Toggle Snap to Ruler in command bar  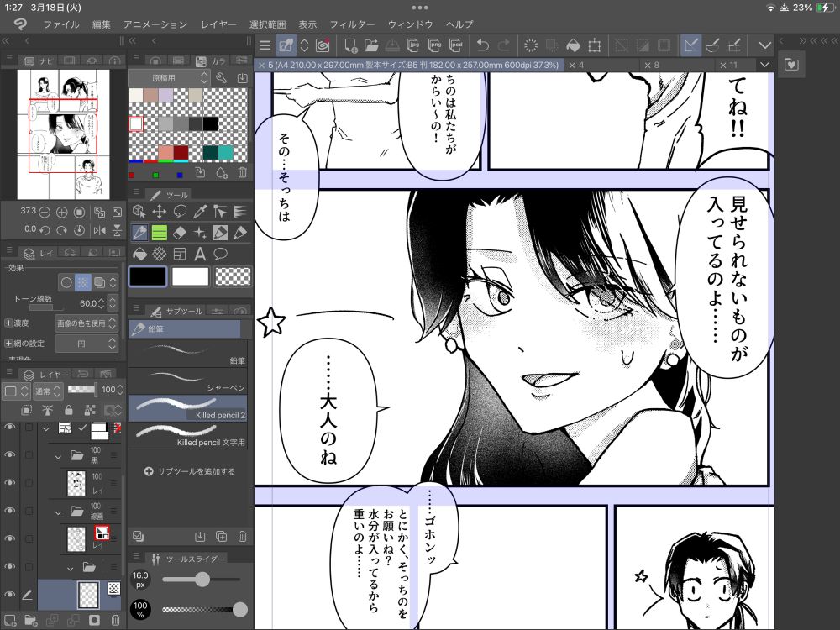click(690, 45)
